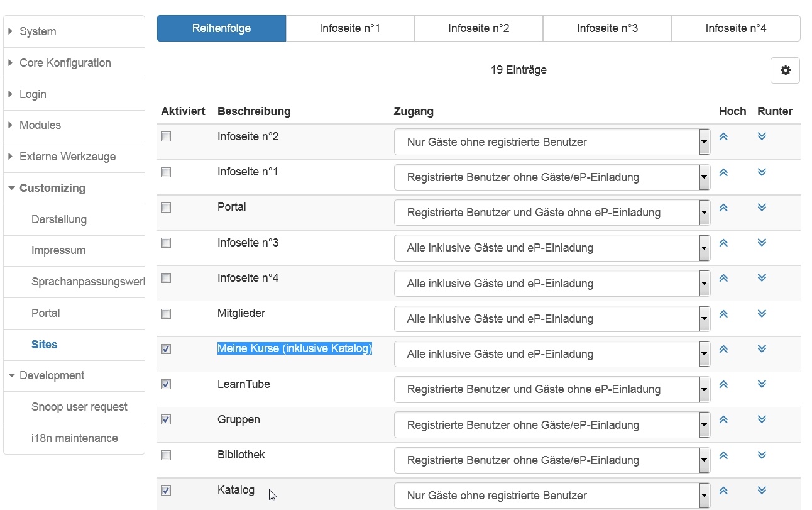Move Bibliothek row down
The height and width of the screenshot is (510, 812).
[x=762, y=455]
